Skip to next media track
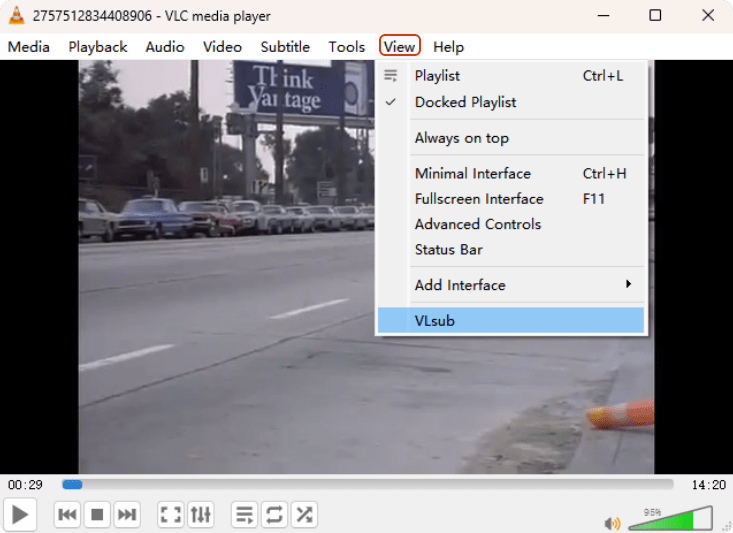This screenshot has width=733, height=533. click(x=127, y=515)
